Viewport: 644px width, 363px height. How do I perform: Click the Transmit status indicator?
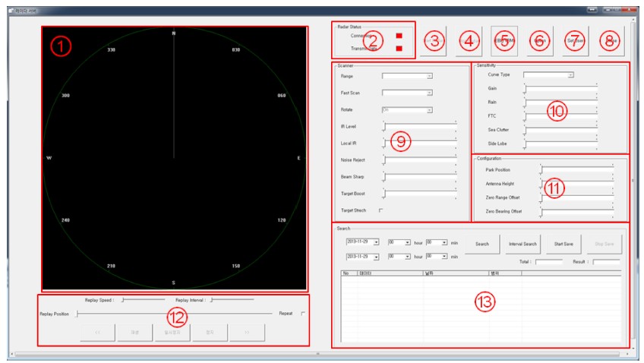399,49
